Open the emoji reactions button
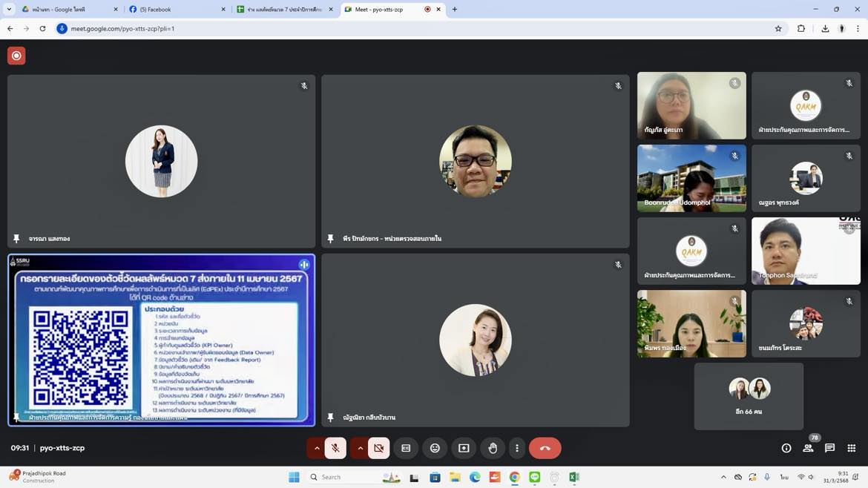Viewport: 868px width, 488px height. pos(435,448)
